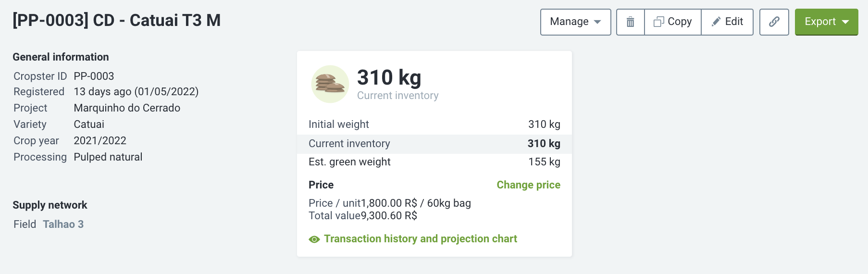Viewport: 868px width, 274px height.
Task: Click the Change price link
Action: click(x=528, y=185)
